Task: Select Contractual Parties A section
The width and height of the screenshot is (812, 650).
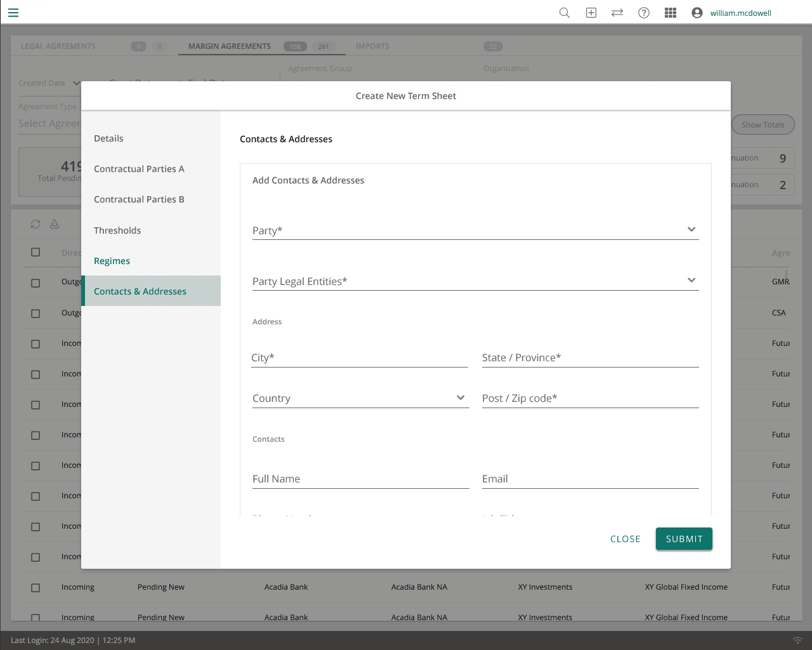Action: click(x=139, y=169)
